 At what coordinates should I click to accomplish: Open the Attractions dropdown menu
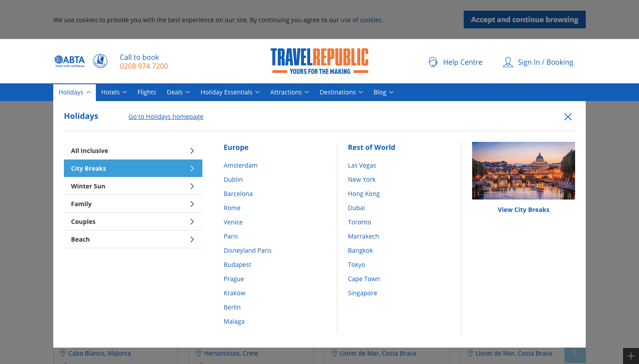(x=289, y=92)
